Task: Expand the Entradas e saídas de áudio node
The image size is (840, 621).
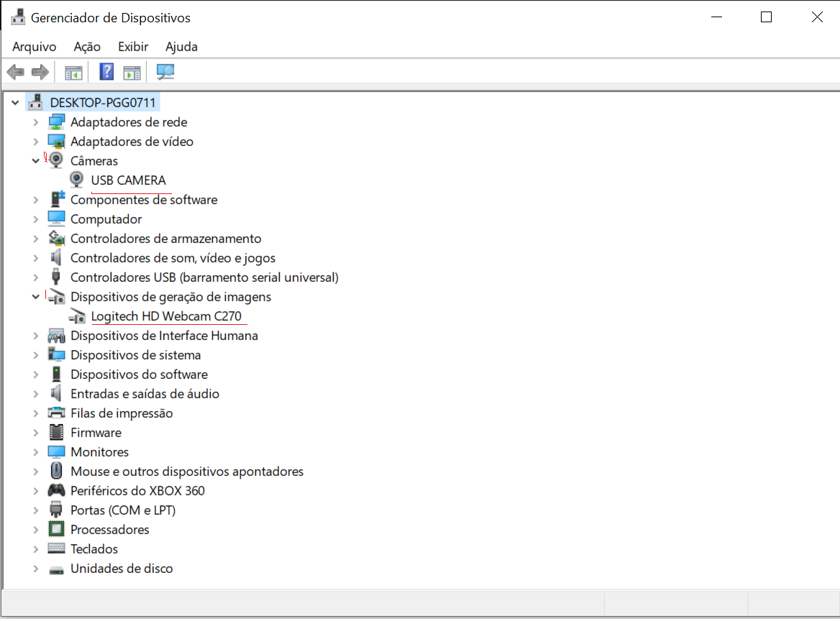Action: [36, 393]
